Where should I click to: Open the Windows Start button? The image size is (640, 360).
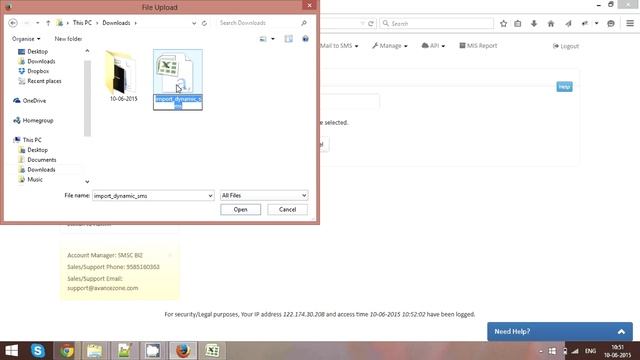[x=11, y=351]
